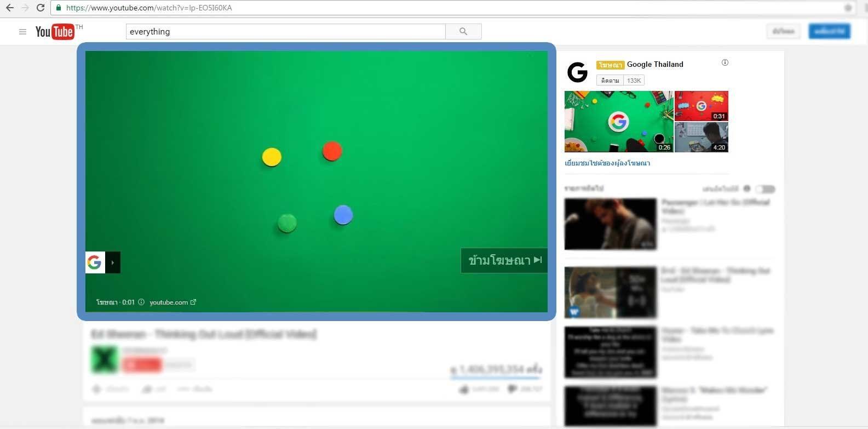Viewport: 868px width, 429px height.
Task: Click the browser forward arrow
Action: (x=25, y=8)
